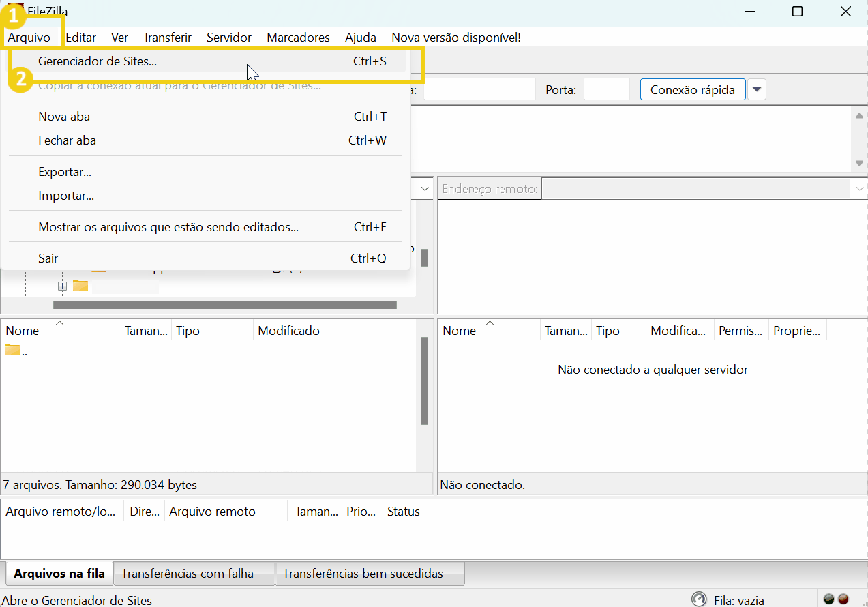Sort local files by 'Tipo' column
The image size is (868, 607).
click(x=212, y=331)
